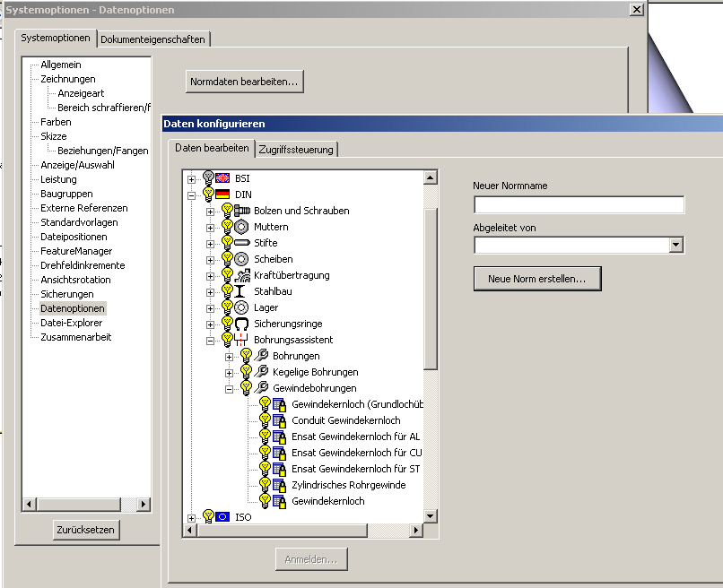
Task: Select Kegelige Bohrungen tree entry
Action: pyautogui.click(x=316, y=372)
